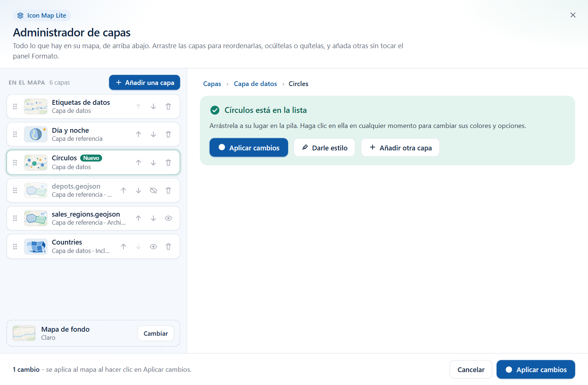The width and height of the screenshot is (588, 385).
Task: Delete the Círculos layer
Action: pos(168,163)
